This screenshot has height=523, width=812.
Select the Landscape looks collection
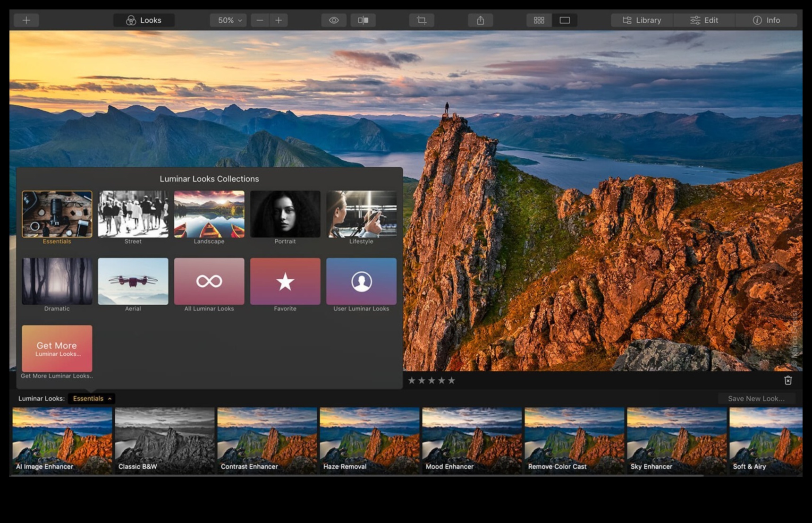209,214
